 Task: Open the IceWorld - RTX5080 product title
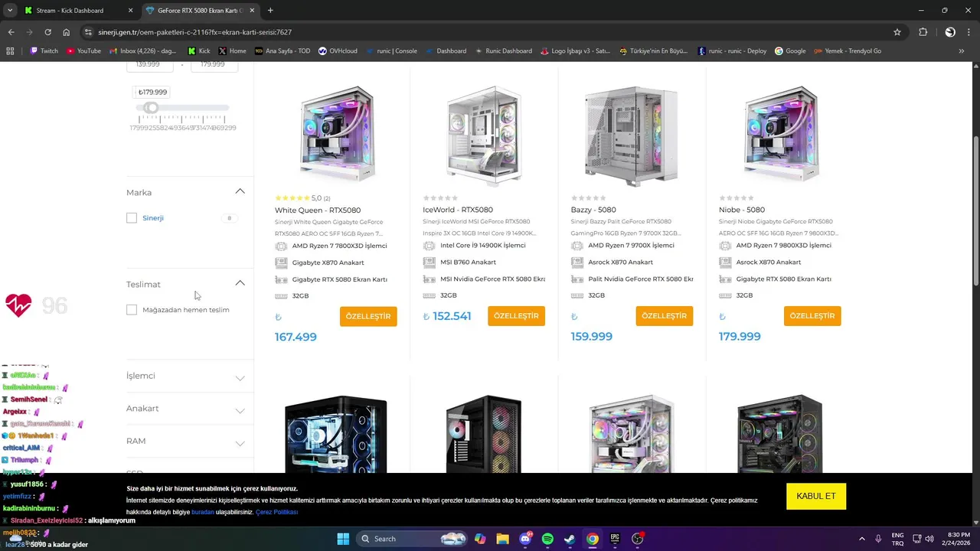(458, 210)
